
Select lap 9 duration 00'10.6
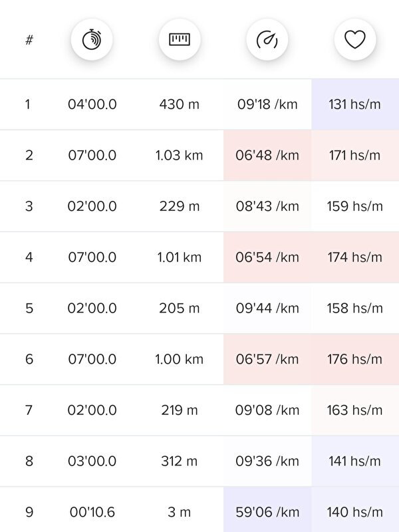click(x=92, y=512)
